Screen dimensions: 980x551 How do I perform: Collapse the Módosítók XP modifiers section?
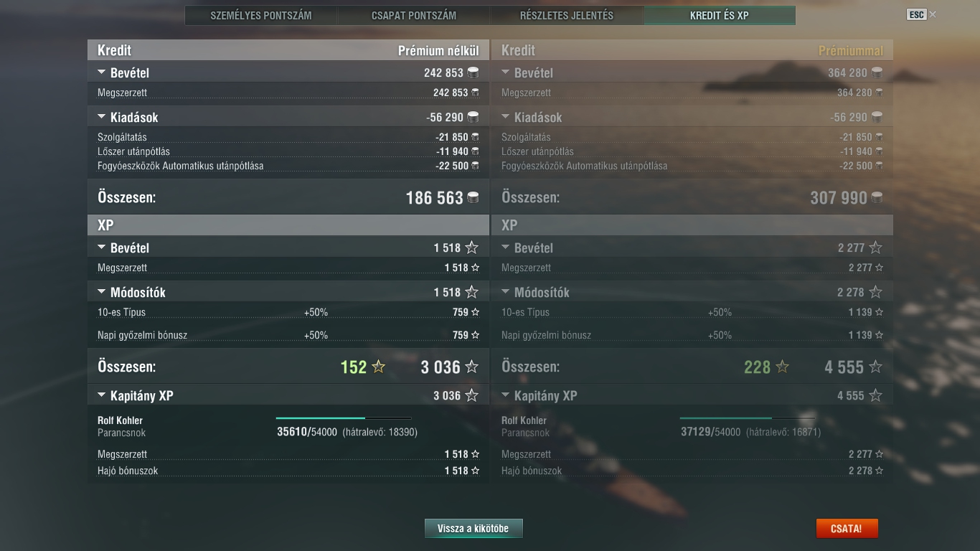[x=101, y=292]
